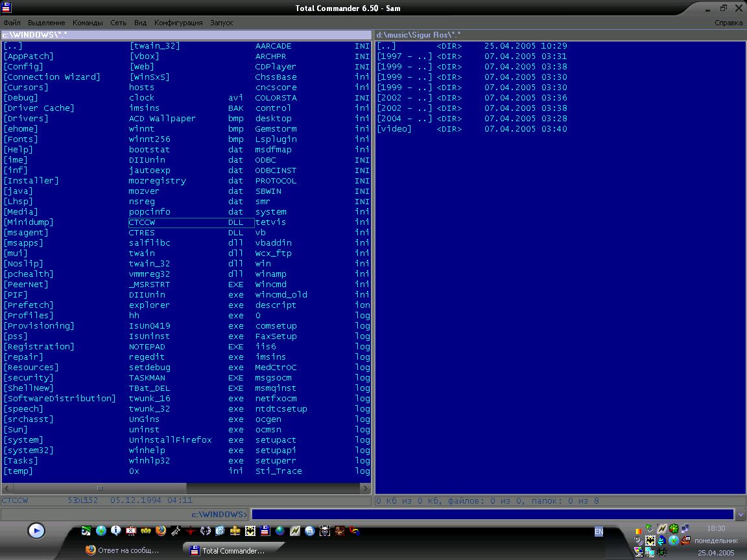
Task: Click the red-X window quick launch icon
Action: click(x=131, y=530)
